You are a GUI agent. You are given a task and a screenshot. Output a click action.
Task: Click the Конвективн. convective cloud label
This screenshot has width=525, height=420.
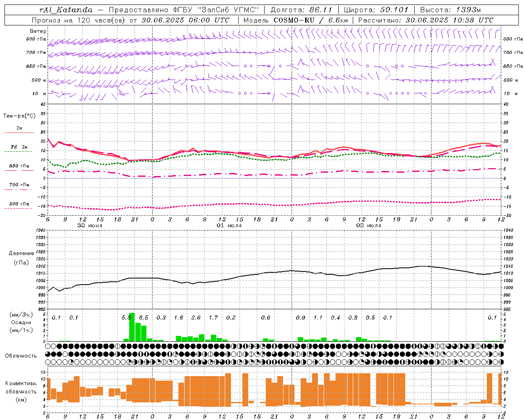[x=21, y=383]
